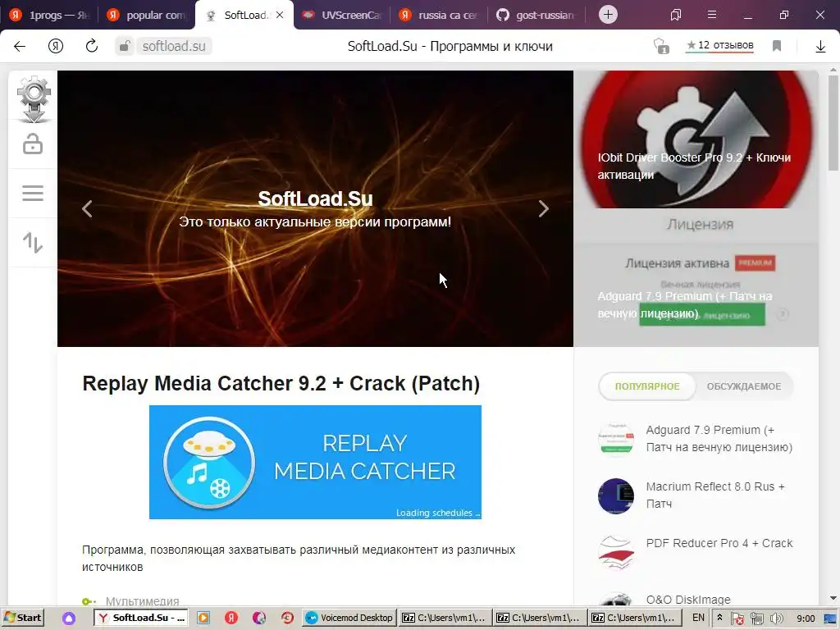
Task: Open the sidebar lock login icon
Action: 33,144
